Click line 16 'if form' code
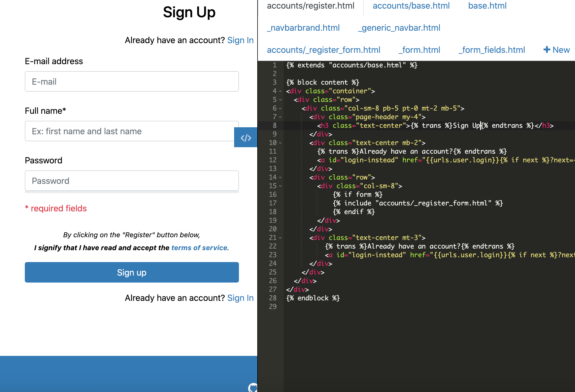This screenshot has width=575, height=392. (358, 195)
